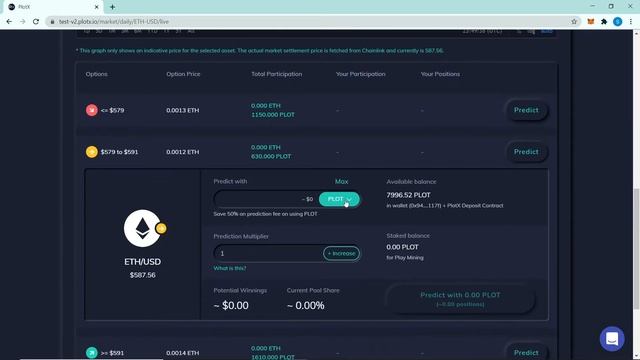Click the $587.56 price under ETH/USD

[142, 275]
